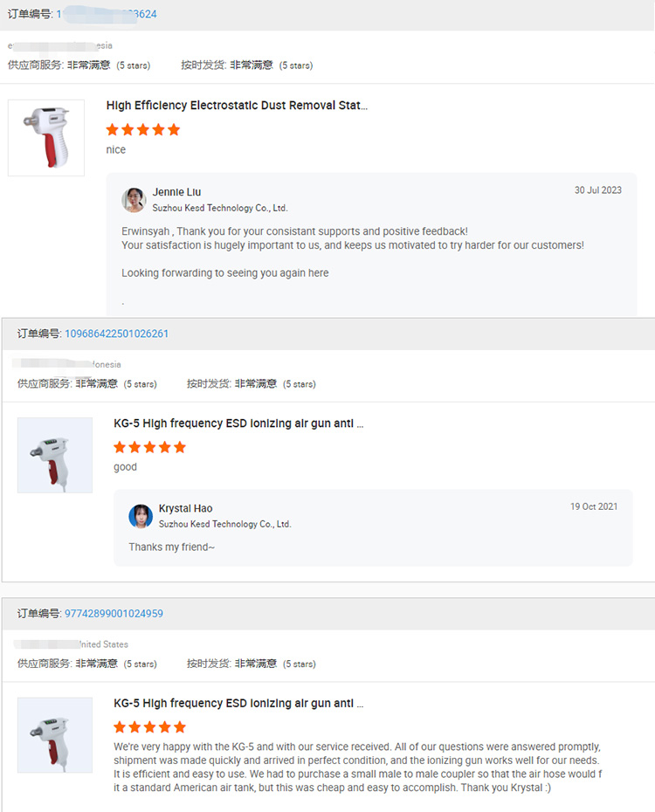Click Krystal Hao's avatar picture
Viewport: 655px width, 812px height.
point(141,516)
